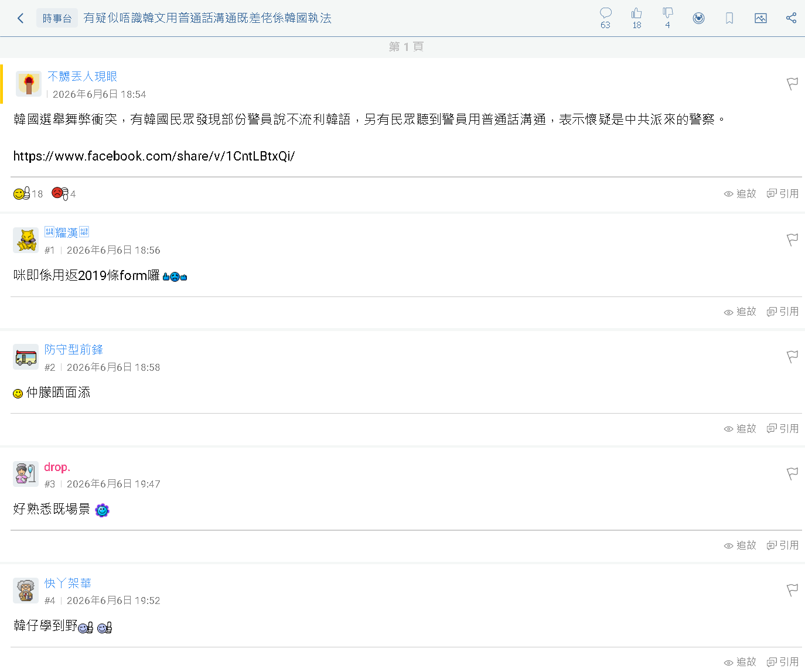Viewport: 805px width, 672px height.
Task: Toggle 追故 on reply #4
Action: [x=740, y=662]
